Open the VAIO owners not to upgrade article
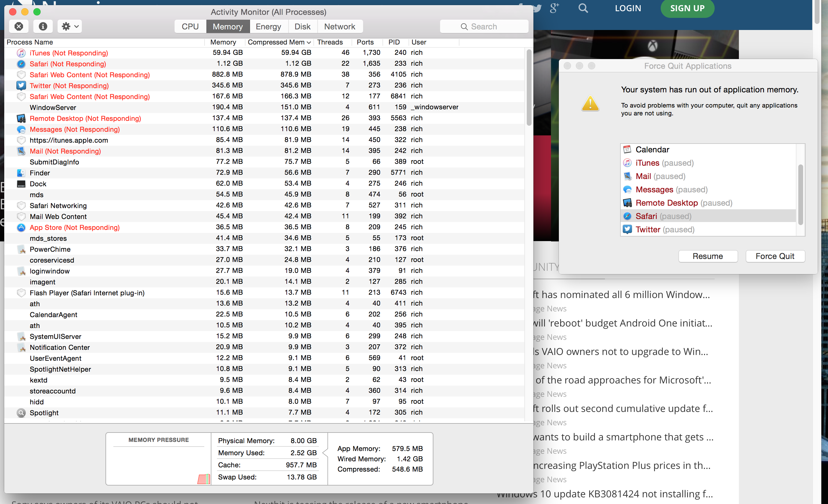Image resolution: width=828 pixels, height=504 pixels. coord(621,351)
